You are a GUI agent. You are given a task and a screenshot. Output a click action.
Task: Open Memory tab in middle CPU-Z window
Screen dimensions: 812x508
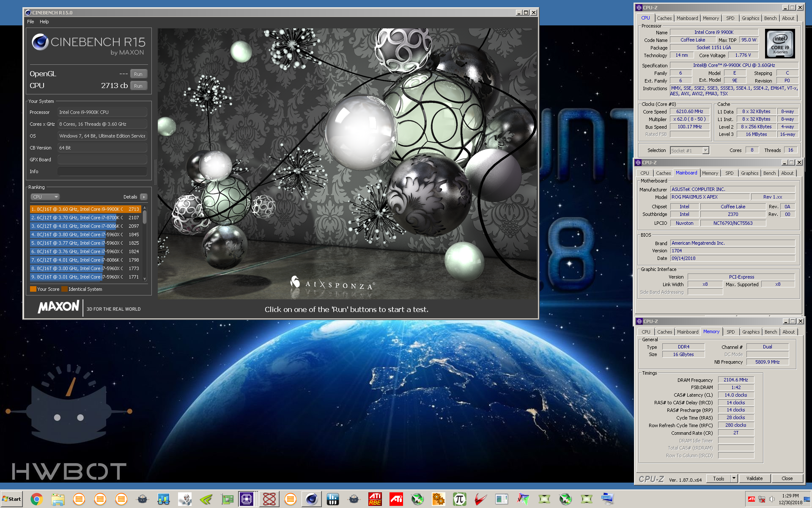710,173
